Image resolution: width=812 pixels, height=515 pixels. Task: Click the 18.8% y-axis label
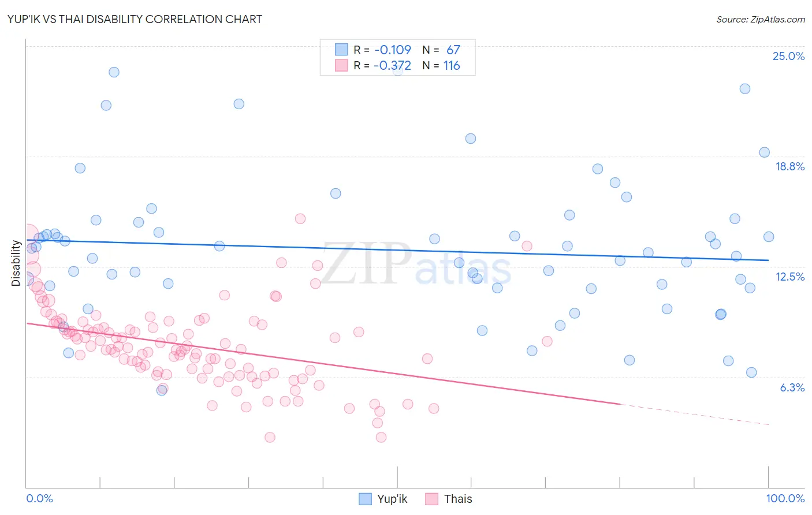click(x=789, y=166)
